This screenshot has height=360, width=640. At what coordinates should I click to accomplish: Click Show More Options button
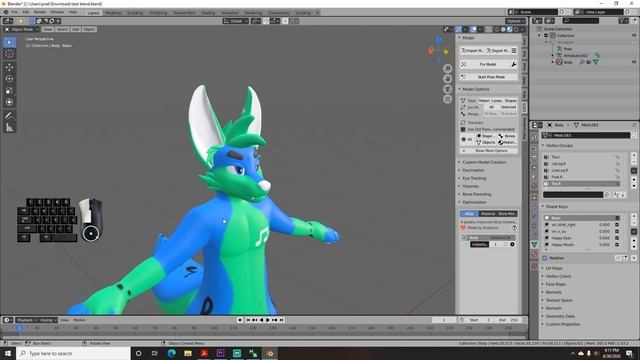489,151
